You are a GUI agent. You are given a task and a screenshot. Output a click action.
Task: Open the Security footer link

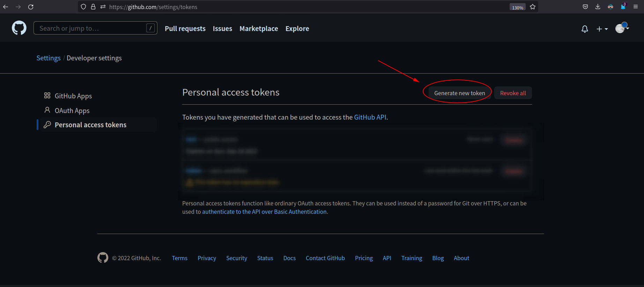coord(237,258)
